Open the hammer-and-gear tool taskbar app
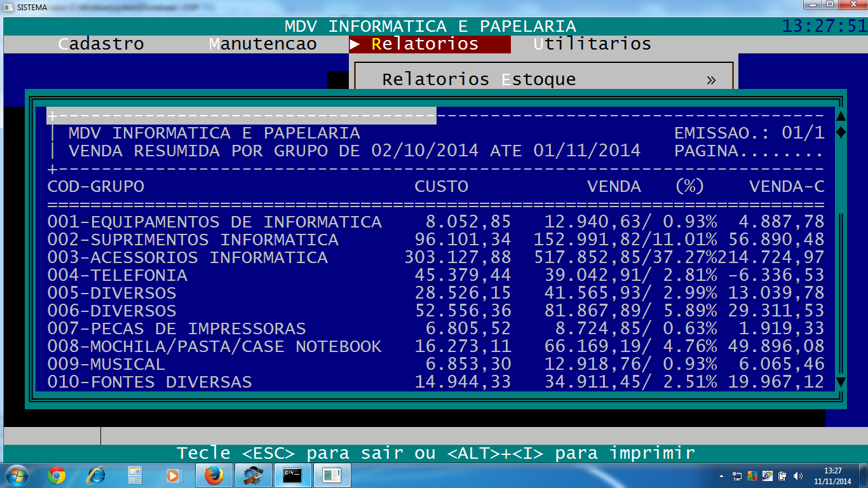This screenshot has height=488, width=868. 254,475
